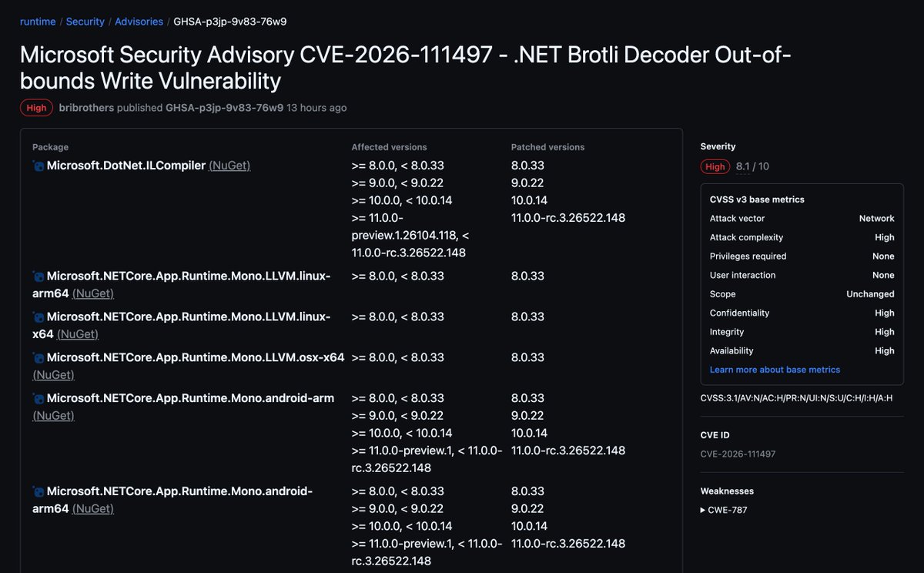The image size is (924, 573).
Task: Click the High severity badge under title
Action: pyautogui.click(x=36, y=108)
